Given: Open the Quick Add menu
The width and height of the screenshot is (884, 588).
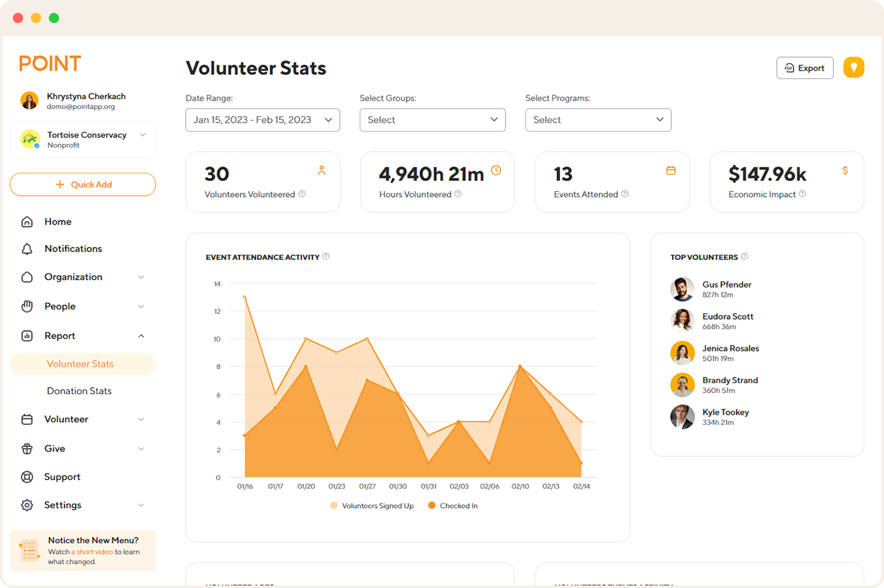Looking at the screenshot, I should (82, 184).
